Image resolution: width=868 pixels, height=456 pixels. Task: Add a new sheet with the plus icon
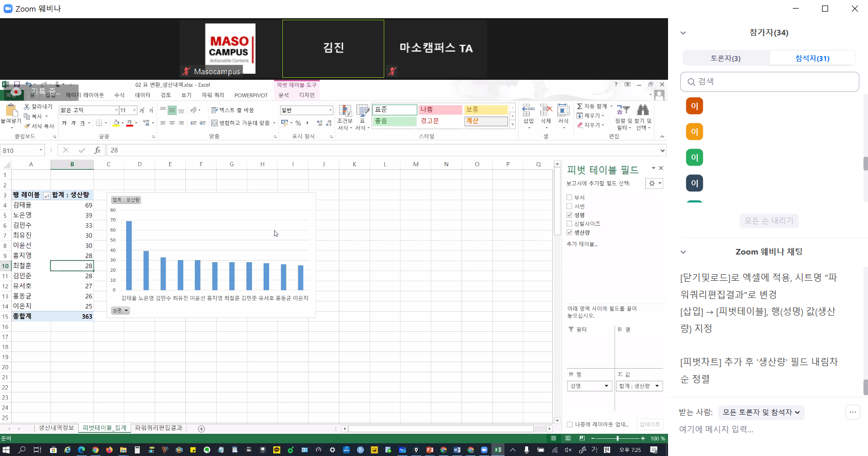(x=201, y=429)
